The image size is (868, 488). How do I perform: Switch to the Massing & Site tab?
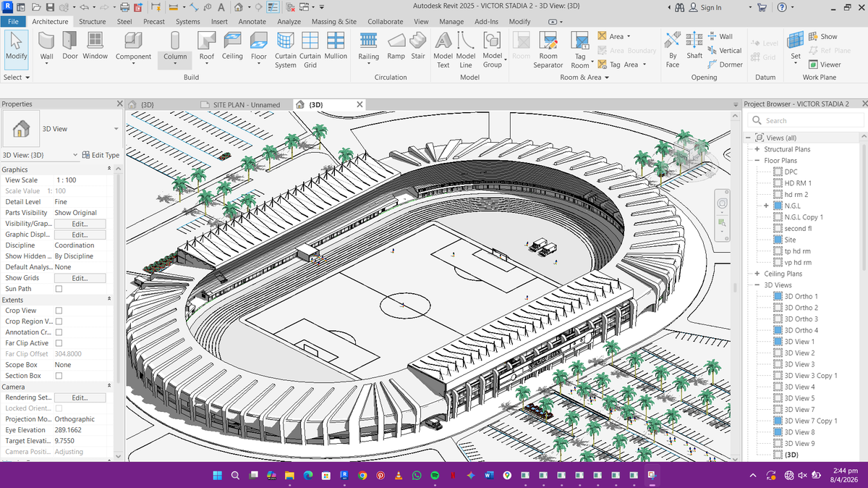334,22
